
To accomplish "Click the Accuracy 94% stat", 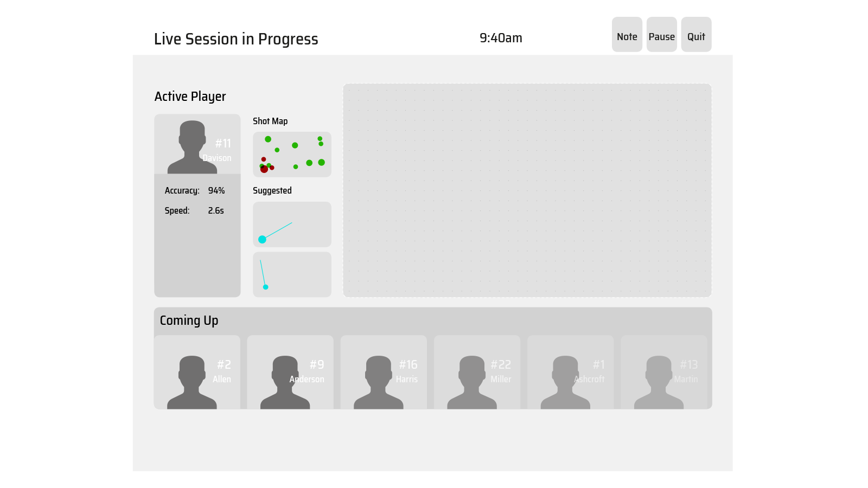I will click(195, 190).
